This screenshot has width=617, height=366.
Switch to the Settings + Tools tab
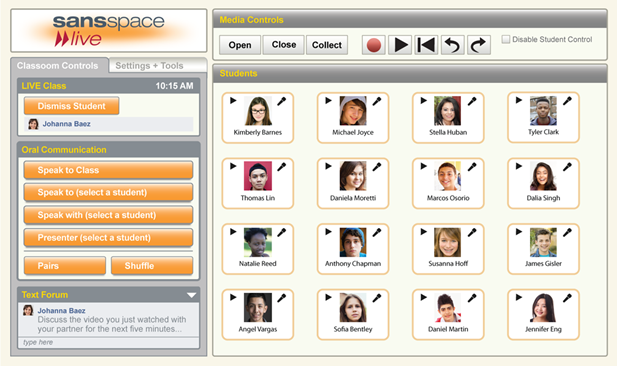click(150, 66)
